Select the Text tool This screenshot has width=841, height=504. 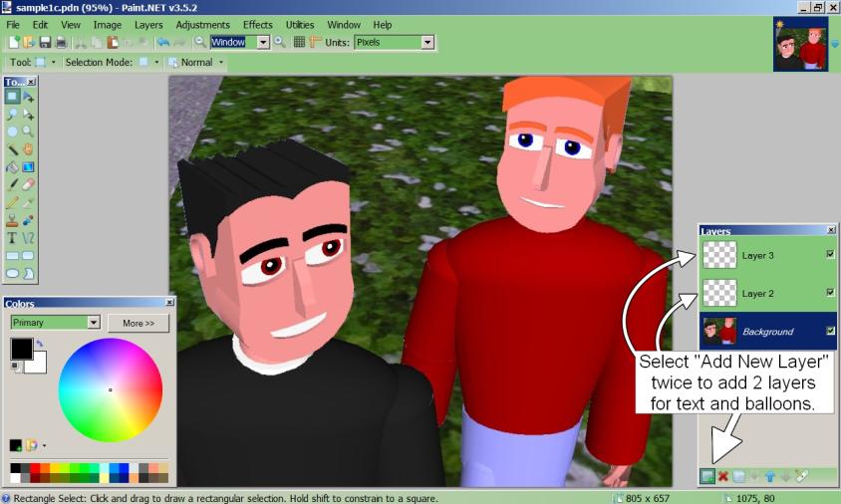tap(12, 238)
